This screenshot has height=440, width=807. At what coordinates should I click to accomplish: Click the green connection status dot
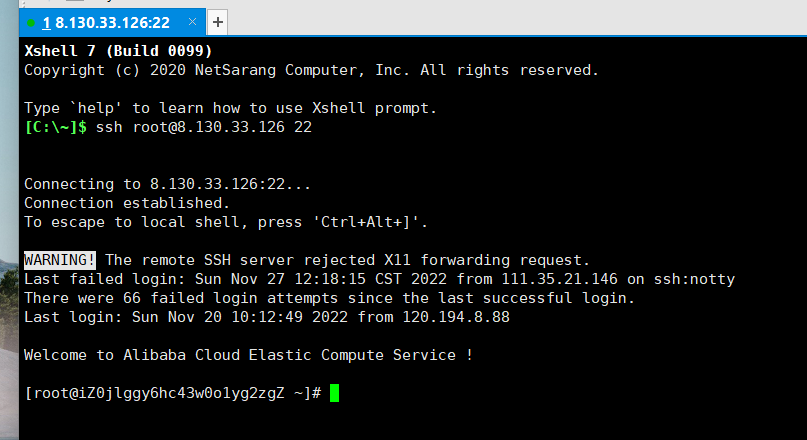(x=32, y=22)
